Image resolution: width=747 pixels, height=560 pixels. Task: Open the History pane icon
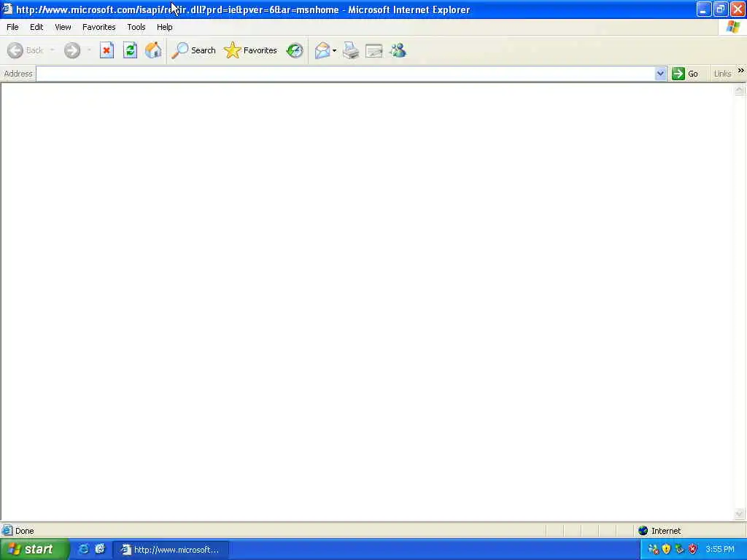coord(295,50)
